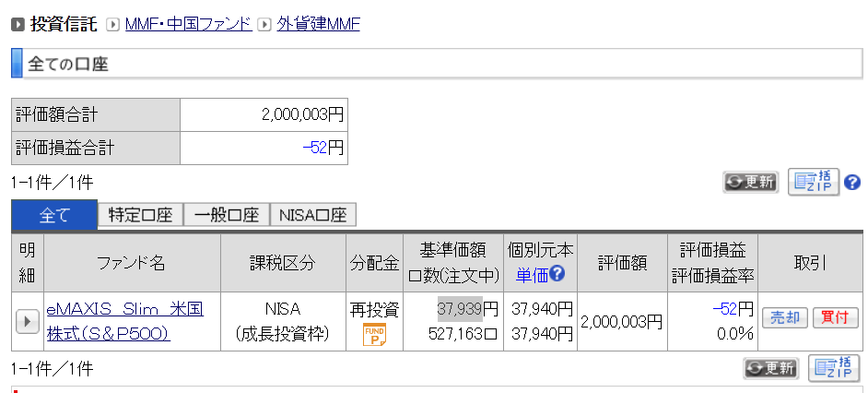The height and width of the screenshot is (393, 868).
Task: Click the square icon beside the 投資信託 heading
Action: [18, 25]
